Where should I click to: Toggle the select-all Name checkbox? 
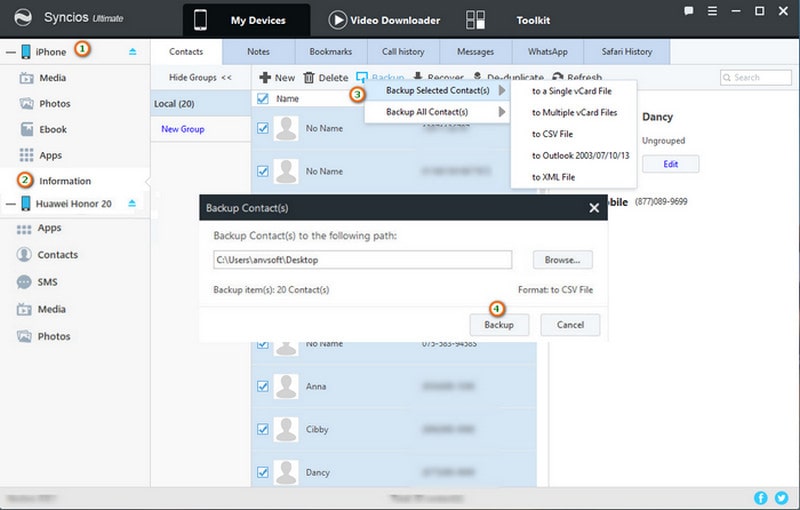(x=263, y=98)
